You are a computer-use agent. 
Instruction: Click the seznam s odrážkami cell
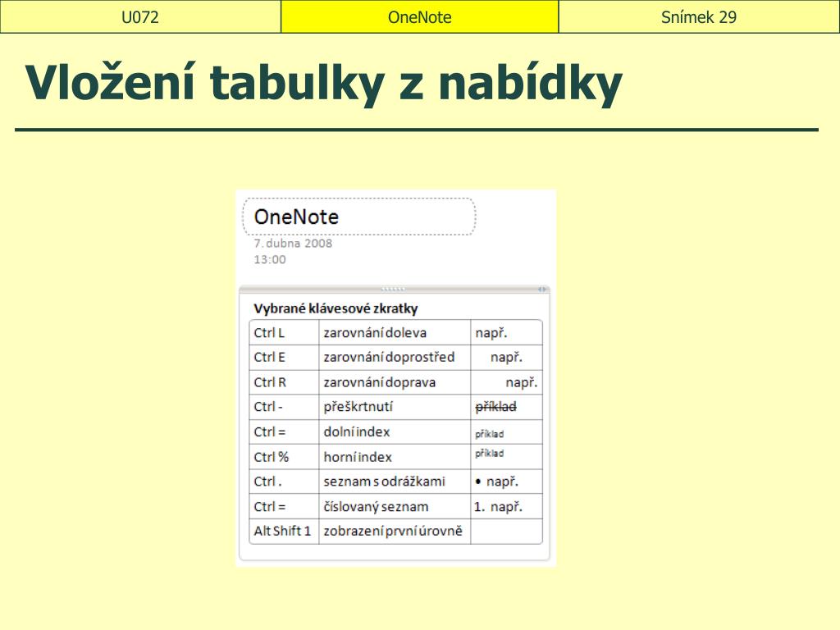tap(395, 482)
